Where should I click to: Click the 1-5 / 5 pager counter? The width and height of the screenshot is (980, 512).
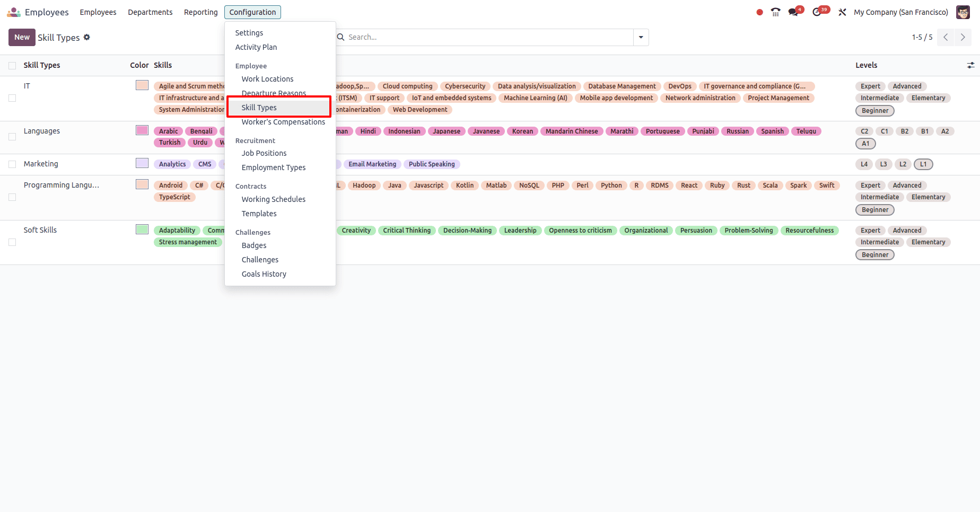coord(922,37)
